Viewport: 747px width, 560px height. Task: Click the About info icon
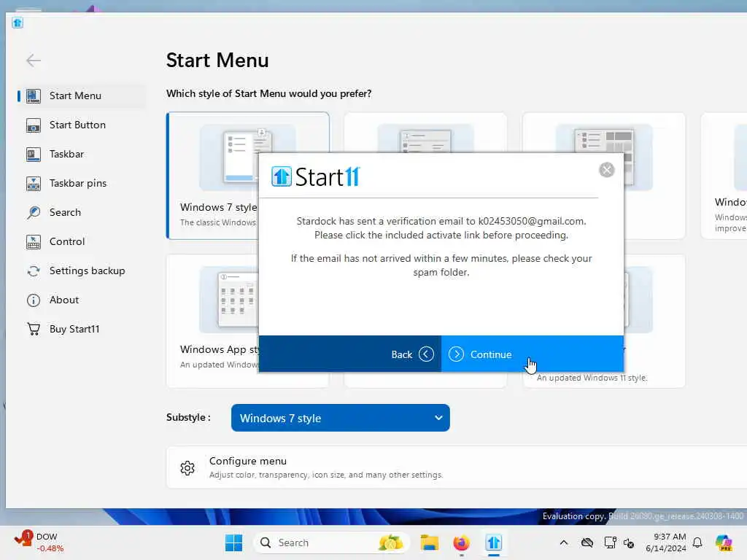click(34, 300)
